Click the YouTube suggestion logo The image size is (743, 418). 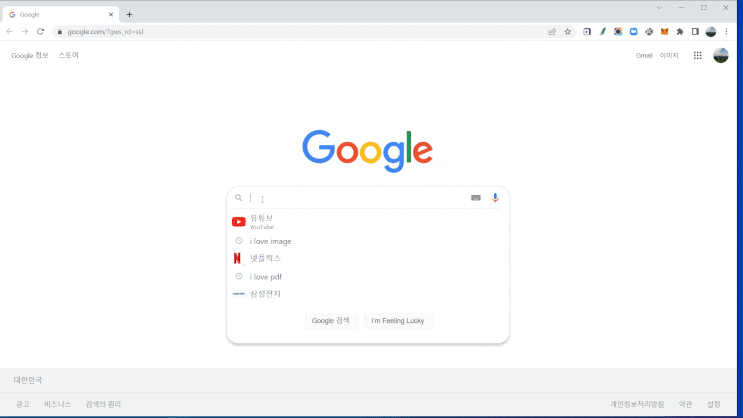click(x=238, y=222)
